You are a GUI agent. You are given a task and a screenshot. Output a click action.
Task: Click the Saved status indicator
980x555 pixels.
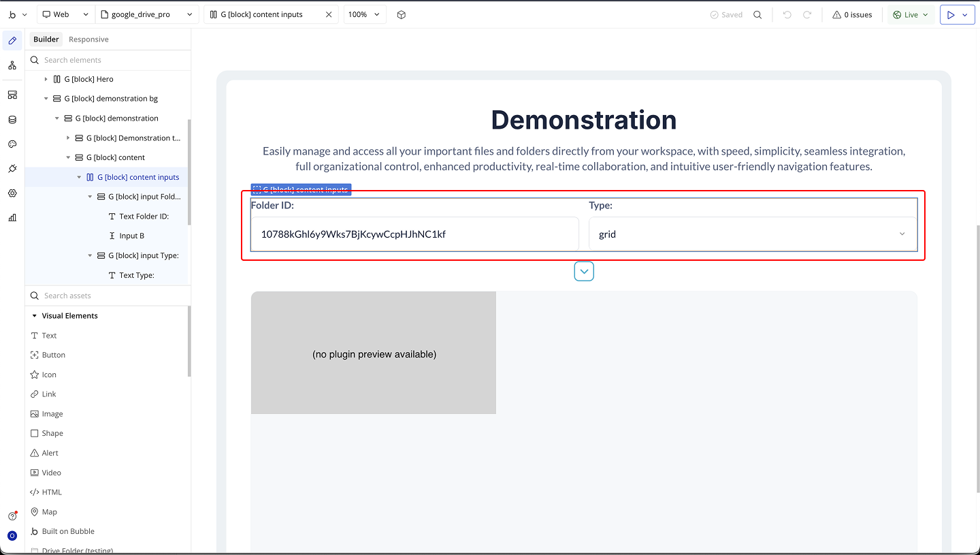[x=726, y=14]
